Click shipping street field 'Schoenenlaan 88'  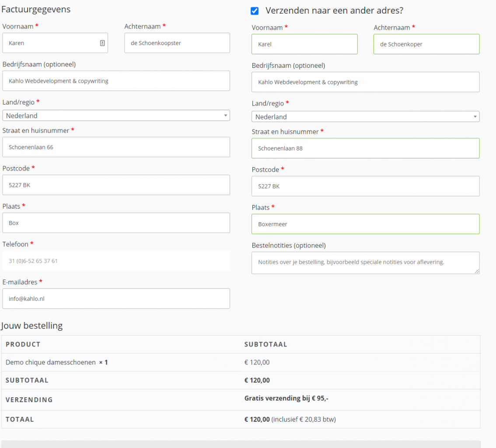click(365, 148)
